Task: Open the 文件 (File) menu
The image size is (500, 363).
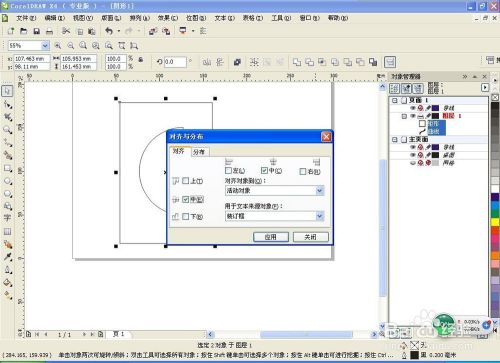Action: pyautogui.click(x=26, y=18)
